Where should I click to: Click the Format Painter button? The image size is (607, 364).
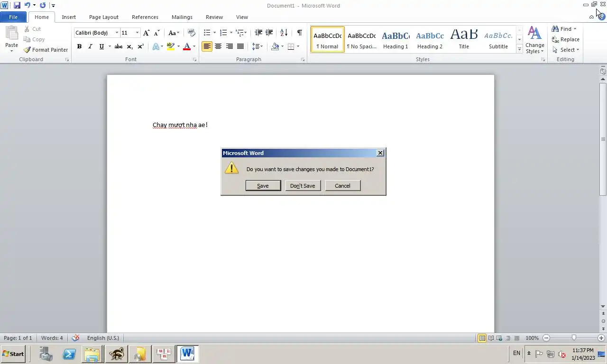(46, 50)
